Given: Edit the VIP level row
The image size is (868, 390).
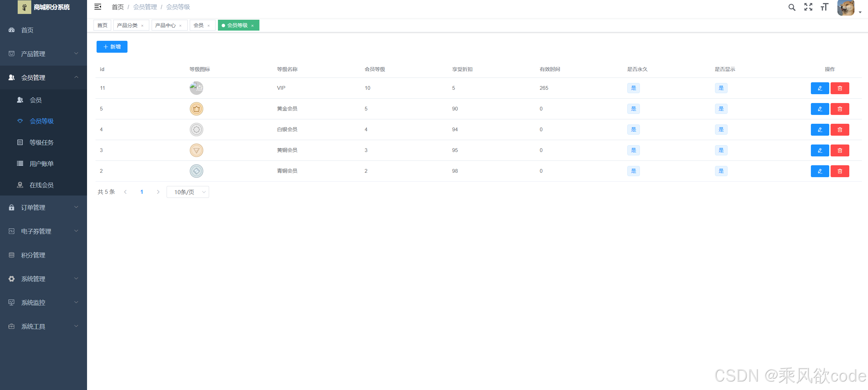Looking at the screenshot, I should (820, 88).
